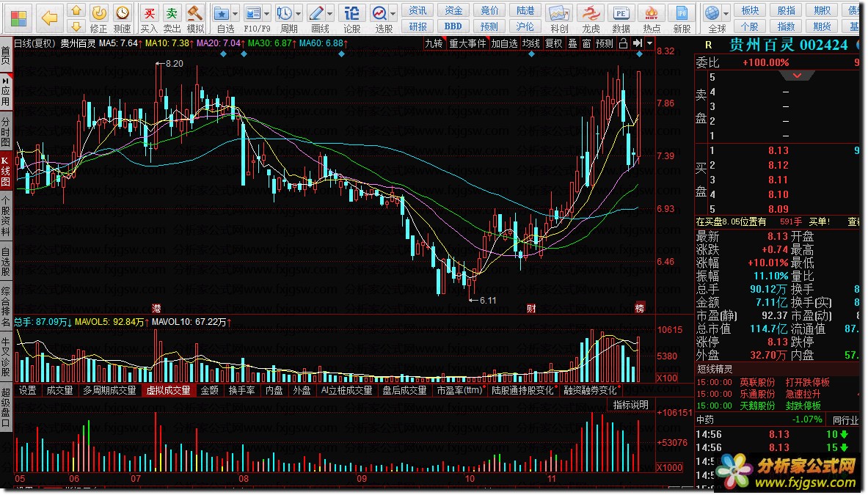Switch to the 换手率 tab

pos(241,390)
